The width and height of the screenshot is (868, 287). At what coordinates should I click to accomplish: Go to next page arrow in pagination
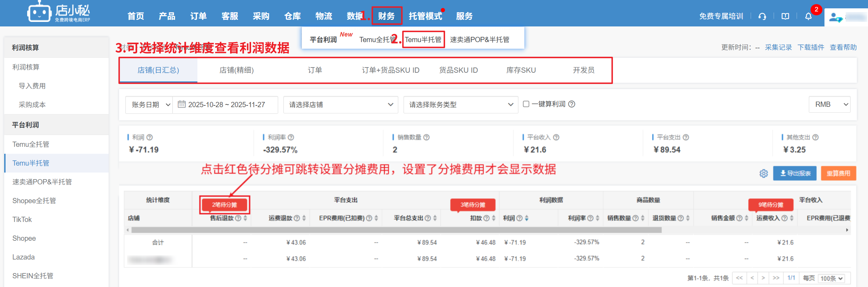tap(763, 278)
